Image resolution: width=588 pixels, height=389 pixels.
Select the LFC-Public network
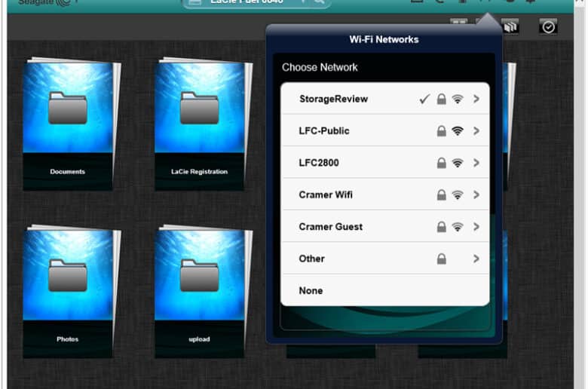[384, 130]
